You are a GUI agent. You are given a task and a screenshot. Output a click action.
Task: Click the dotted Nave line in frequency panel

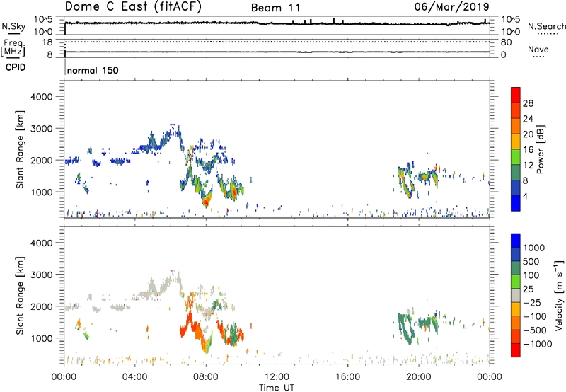tap(277, 42)
